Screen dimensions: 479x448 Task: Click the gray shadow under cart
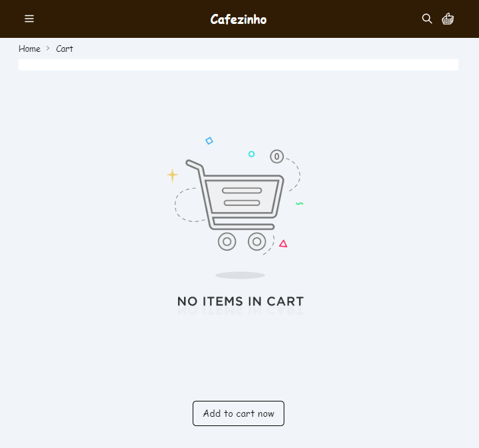(240, 275)
